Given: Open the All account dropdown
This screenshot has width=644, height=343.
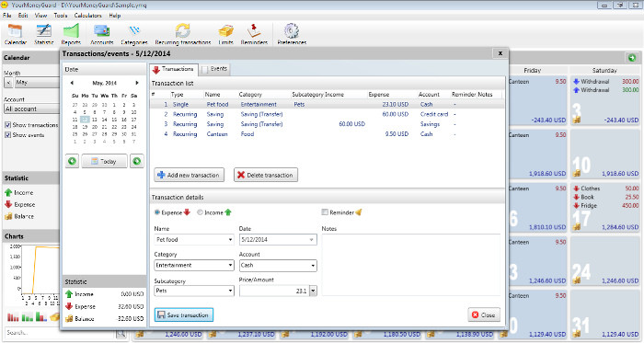Looking at the screenshot, I should tap(32, 109).
